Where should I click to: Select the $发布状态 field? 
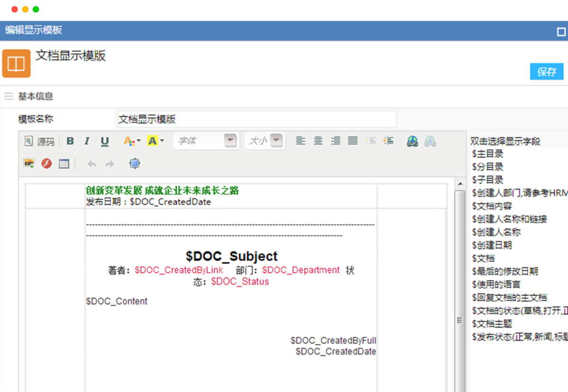[519, 337]
